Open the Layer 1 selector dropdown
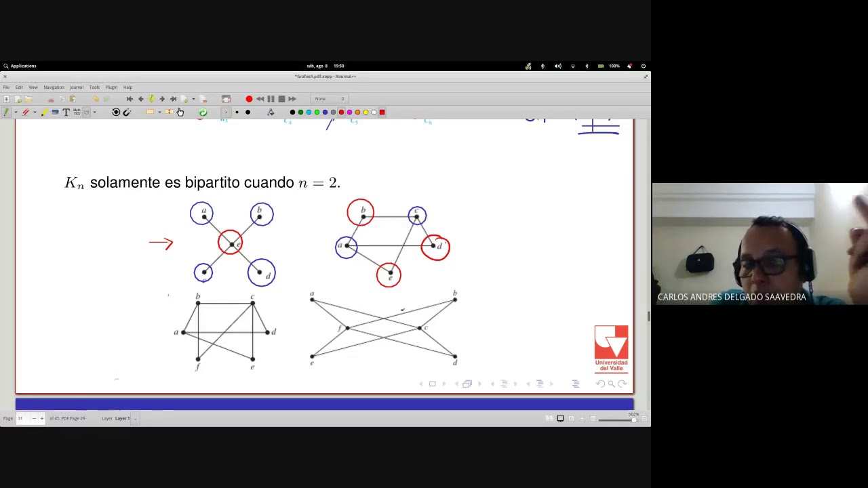 [135, 418]
